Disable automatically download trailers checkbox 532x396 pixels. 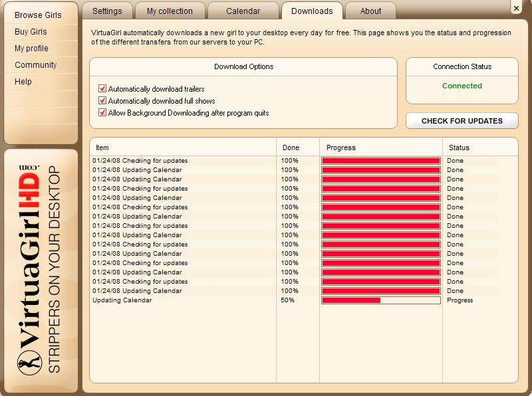click(x=102, y=89)
